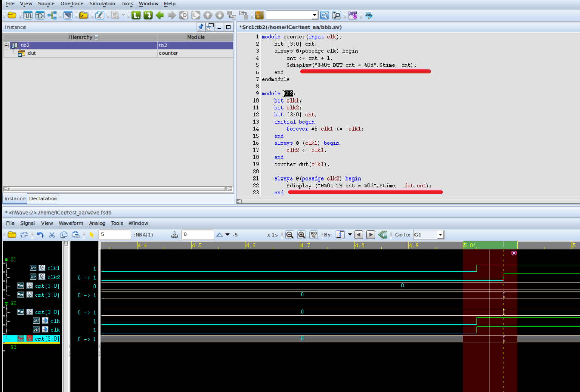Open the Go to G1 dropdown
Image resolution: width=580 pixels, height=392 pixels.
pos(440,235)
